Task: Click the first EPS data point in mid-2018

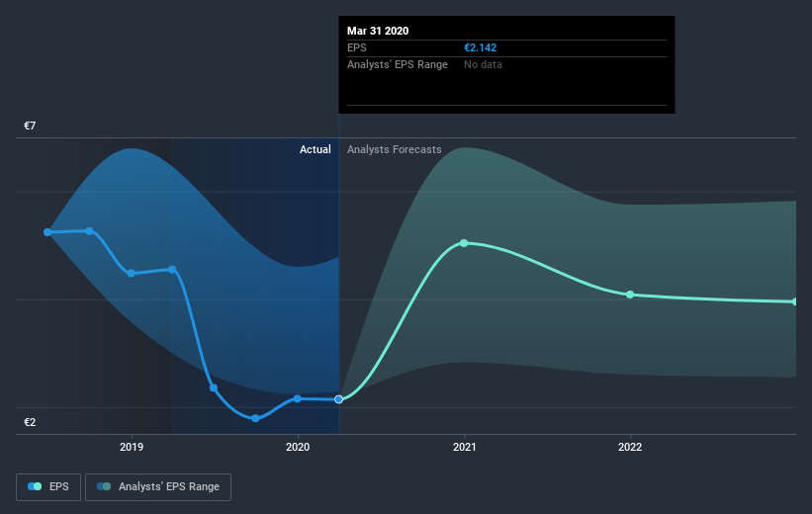Action: 47,232
